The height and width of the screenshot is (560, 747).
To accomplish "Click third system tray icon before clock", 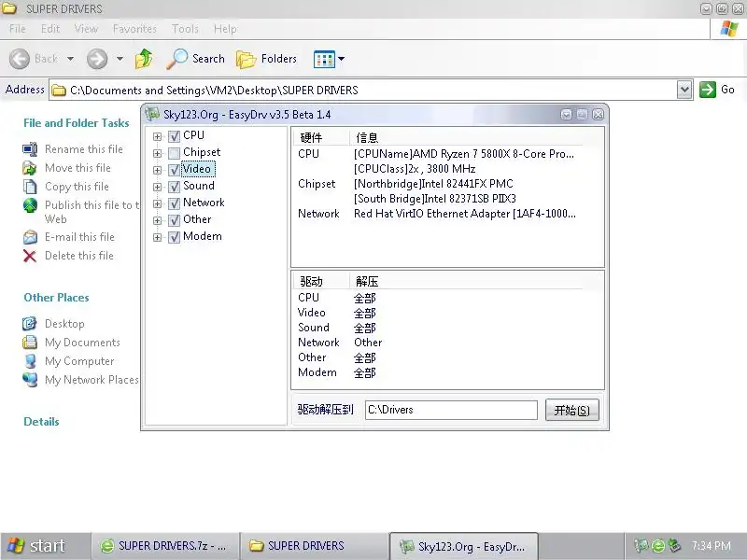I will [x=674, y=545].
